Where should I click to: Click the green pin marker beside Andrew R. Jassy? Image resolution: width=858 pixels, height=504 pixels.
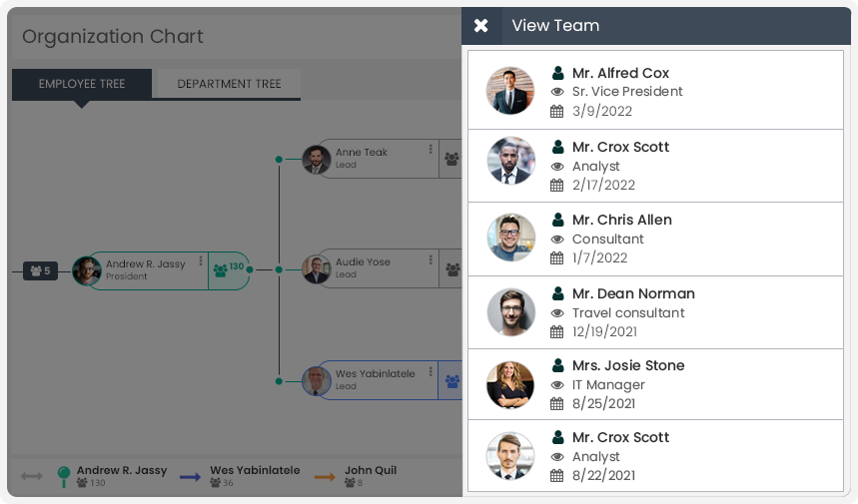click(x=64, y=476)
